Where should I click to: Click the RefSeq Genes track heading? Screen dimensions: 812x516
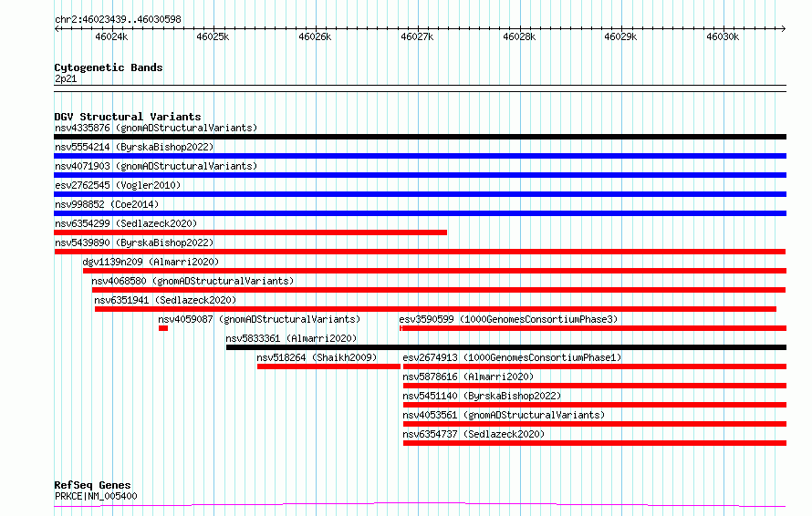tap(92, 485)
